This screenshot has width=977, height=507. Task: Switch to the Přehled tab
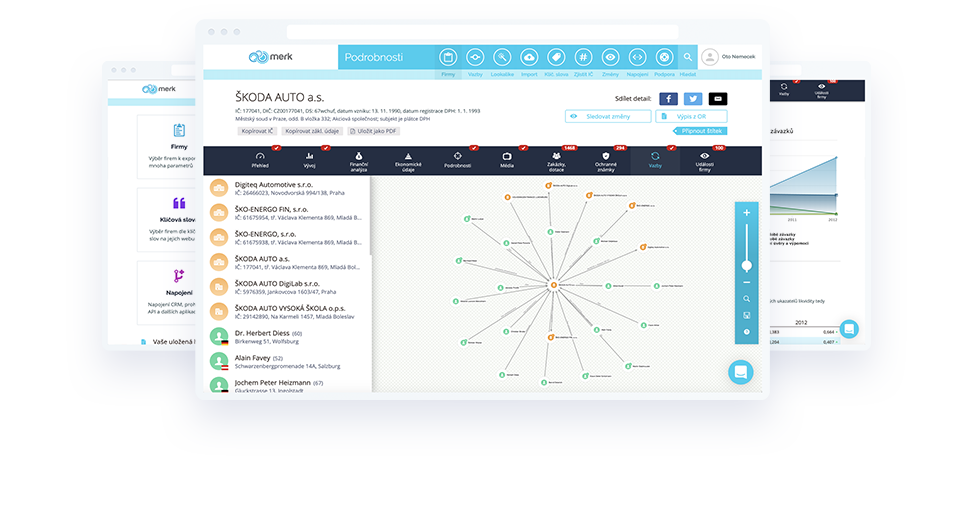coord(260,161)
